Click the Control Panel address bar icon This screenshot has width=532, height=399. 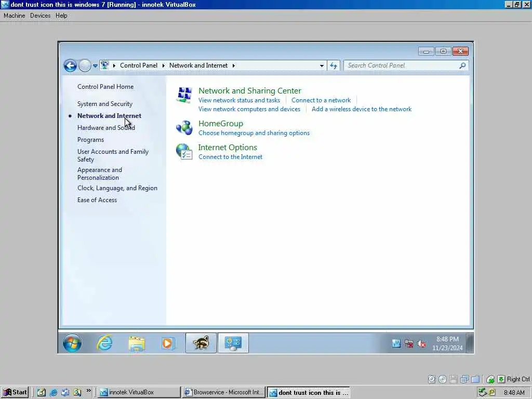coord(104,65)
